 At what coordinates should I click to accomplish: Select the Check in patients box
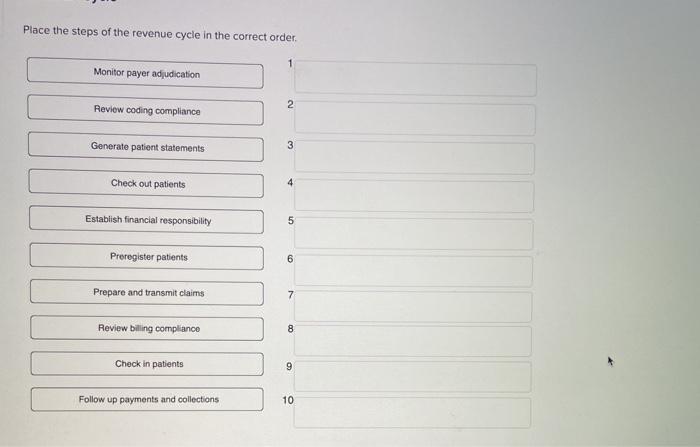(x=147, y=364)
